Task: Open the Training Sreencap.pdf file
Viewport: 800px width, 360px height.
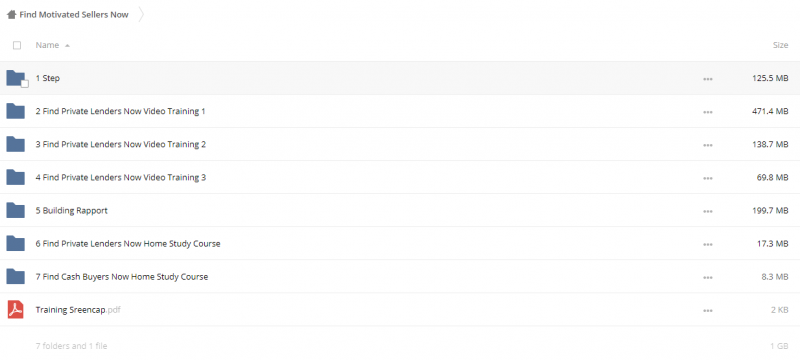Action: tap(78, 310)
